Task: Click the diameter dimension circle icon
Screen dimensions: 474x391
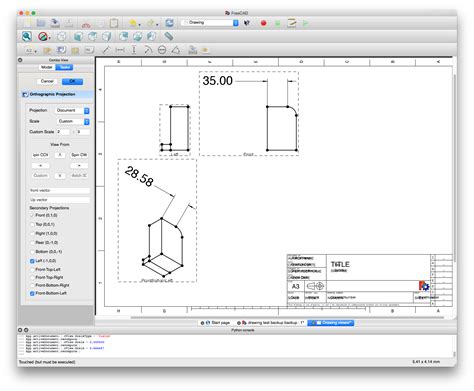Action: pos(162,50)
